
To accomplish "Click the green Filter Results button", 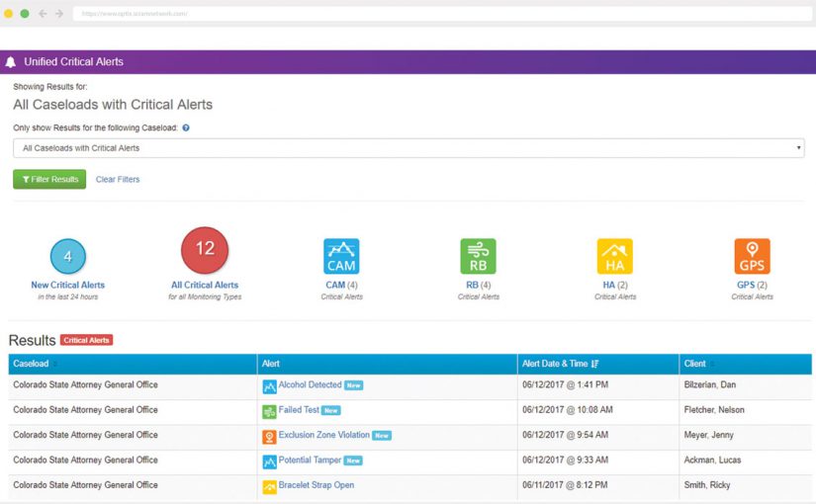I will pyautogui.click(x=49, y=180).
